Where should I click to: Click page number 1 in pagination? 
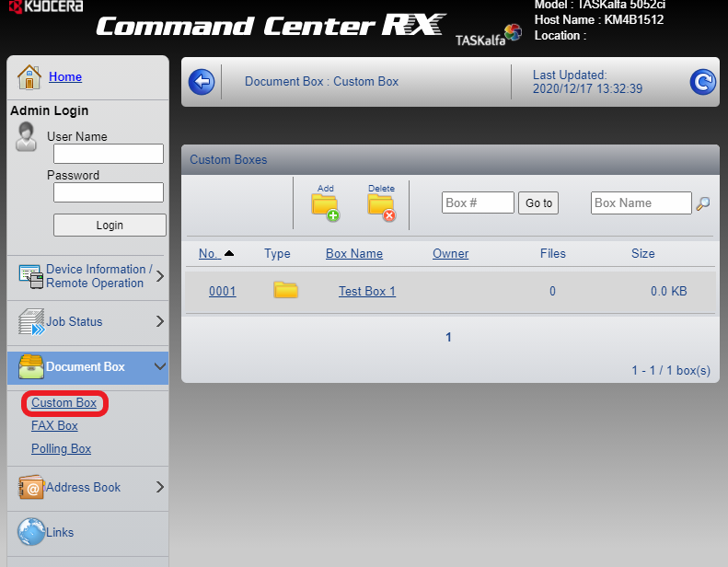pos(448,337)
